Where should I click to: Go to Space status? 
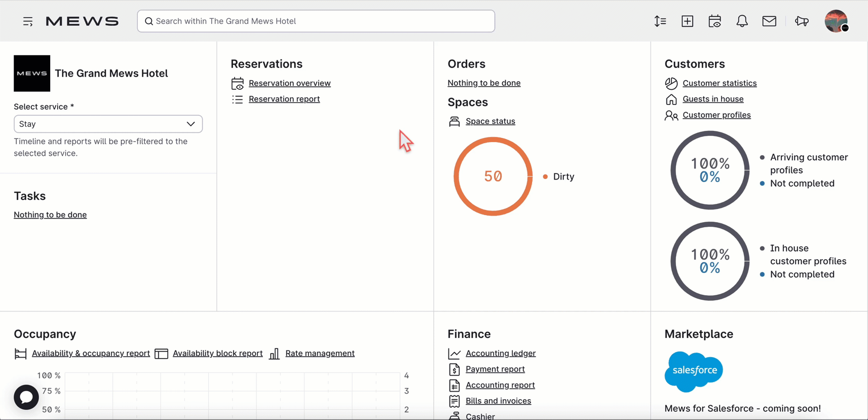point(490,121)
